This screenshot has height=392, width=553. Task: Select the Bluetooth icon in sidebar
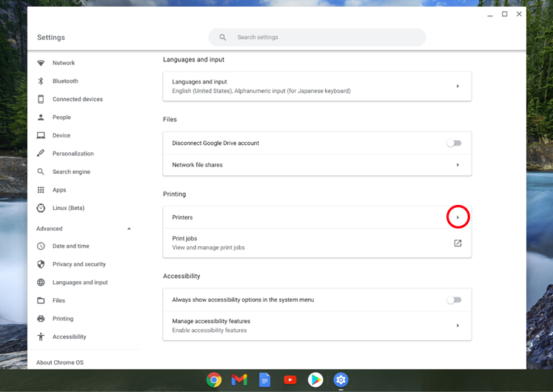tap(41, 81)
